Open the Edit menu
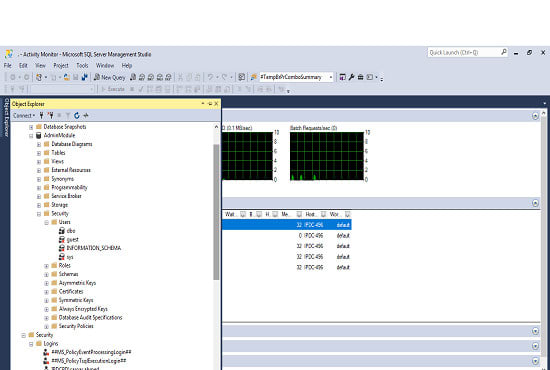Screen dimensions: 550x370 point(23,66)
